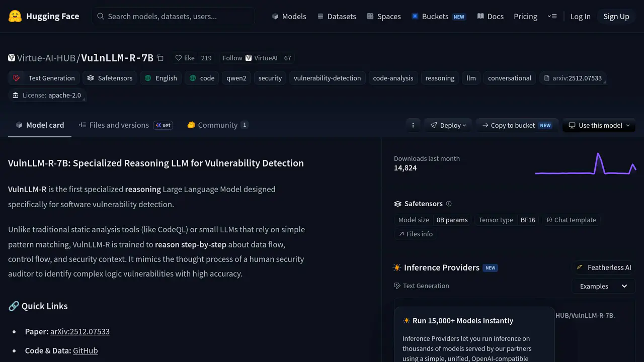Open the arxiv:2512.07533 tag dropdown
The height and width of the screenshot is (362, 644).
tap(573, 78)
